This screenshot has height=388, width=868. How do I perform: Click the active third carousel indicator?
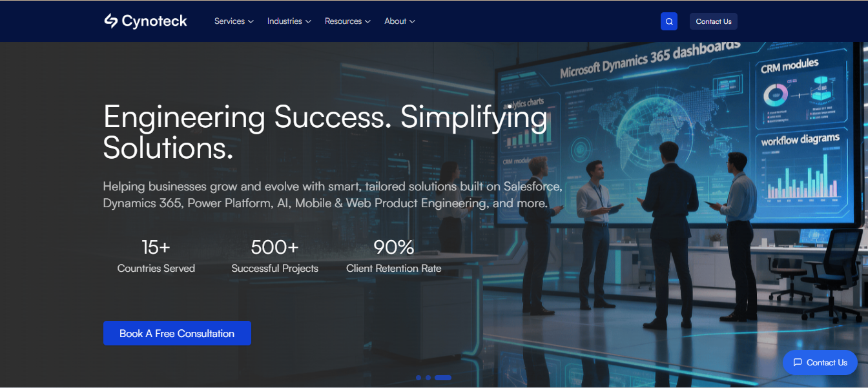coord(443,378)
